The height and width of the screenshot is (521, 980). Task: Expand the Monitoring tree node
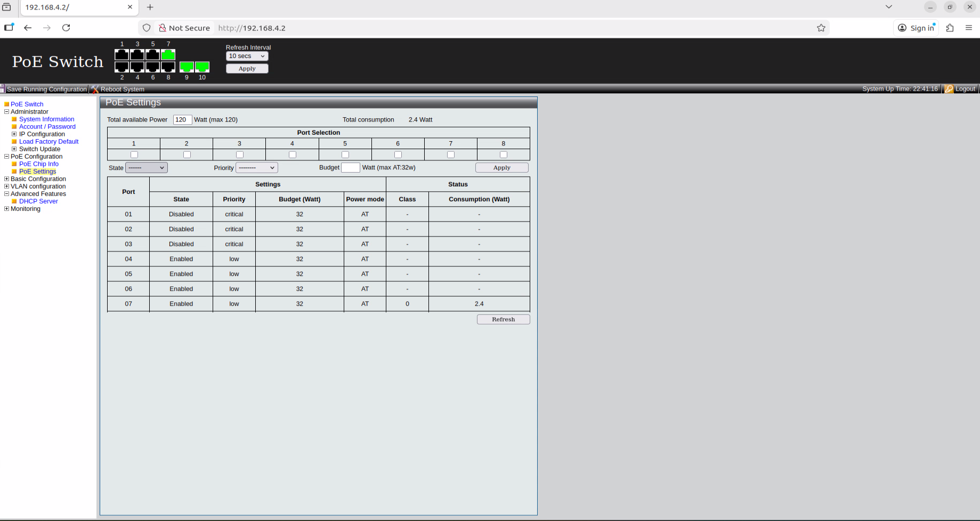pyautogui.click(x=6, y=209)
